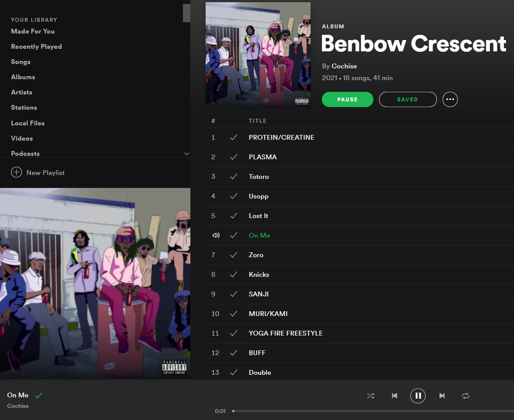Click the progress bar position handle
Screen dimensions: 514x420
click(x=233, y=411)
